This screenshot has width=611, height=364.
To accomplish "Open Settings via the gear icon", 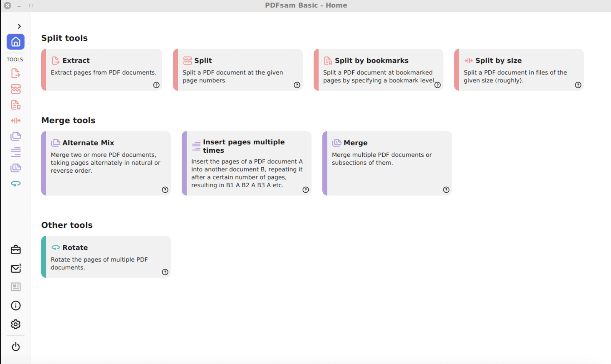I will (x=16, y=324).
